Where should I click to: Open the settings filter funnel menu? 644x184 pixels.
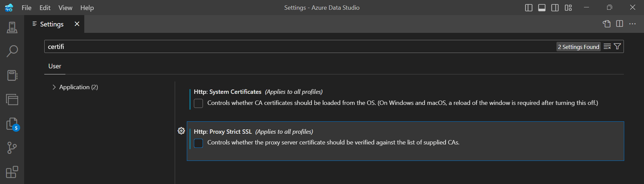[617, 47]
